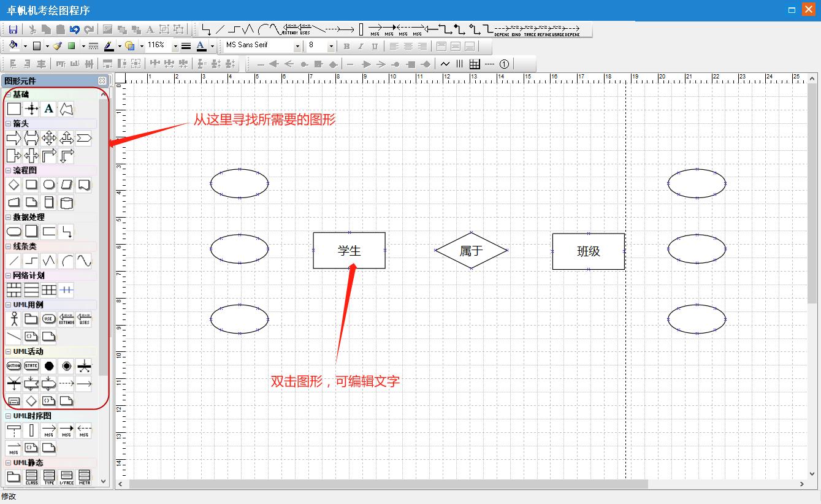Click the grid table icon in third toolbar
Viewport: 821px width, 504px height.
coord(475,64)
